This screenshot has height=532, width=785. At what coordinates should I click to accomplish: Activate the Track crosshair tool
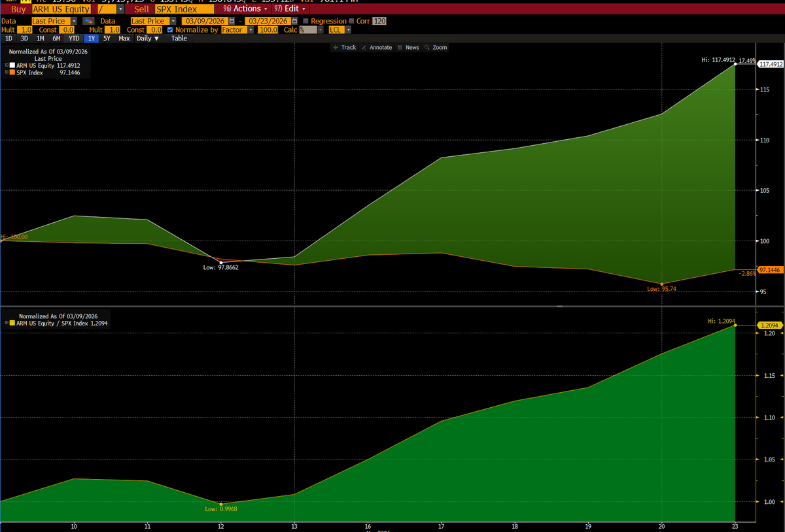click(x=344, y=48)
